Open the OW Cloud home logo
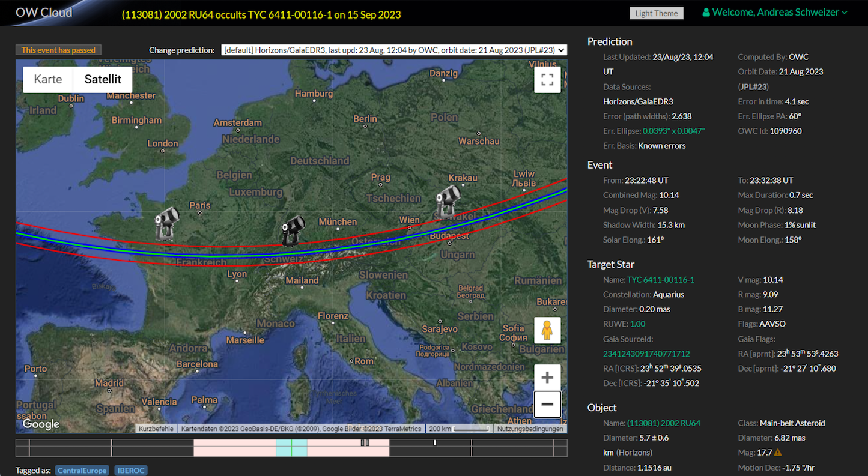 tap(44, 13)
